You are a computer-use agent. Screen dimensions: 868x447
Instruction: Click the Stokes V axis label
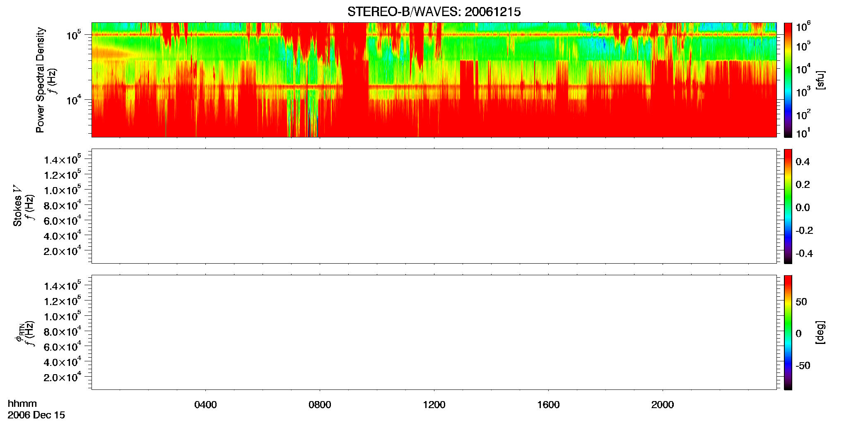tap(18, 206)
